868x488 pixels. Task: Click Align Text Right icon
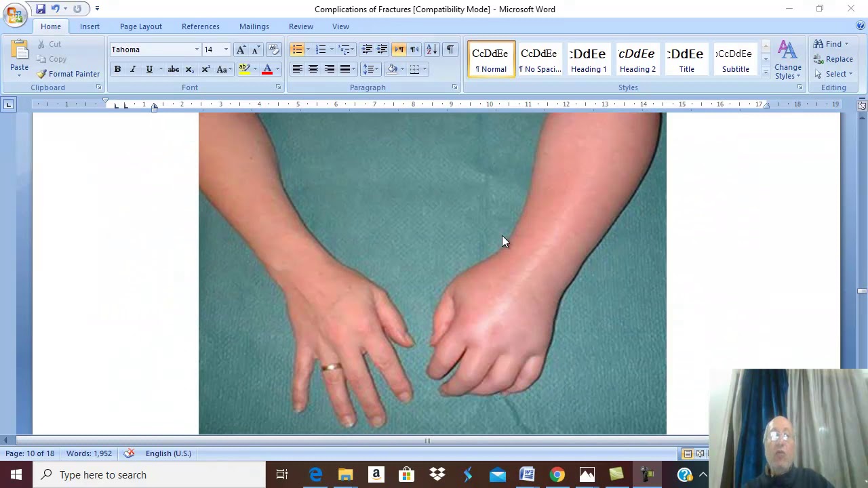pos(329,69)
